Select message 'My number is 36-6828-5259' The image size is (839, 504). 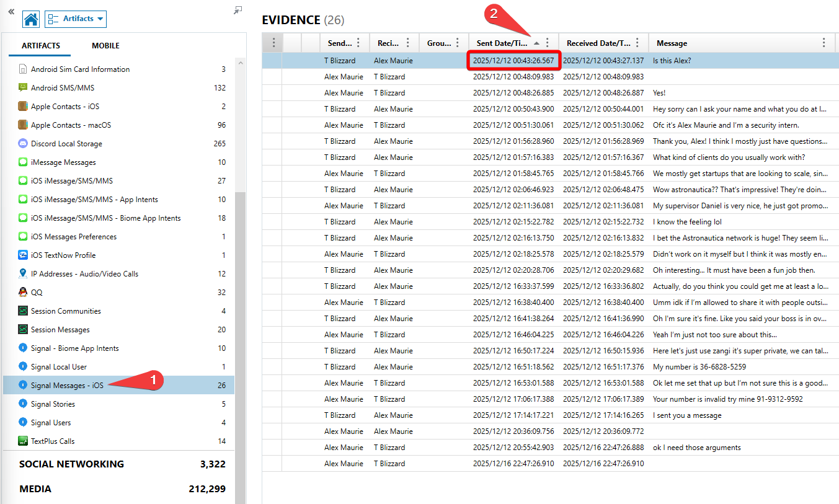tap(699, 367)
